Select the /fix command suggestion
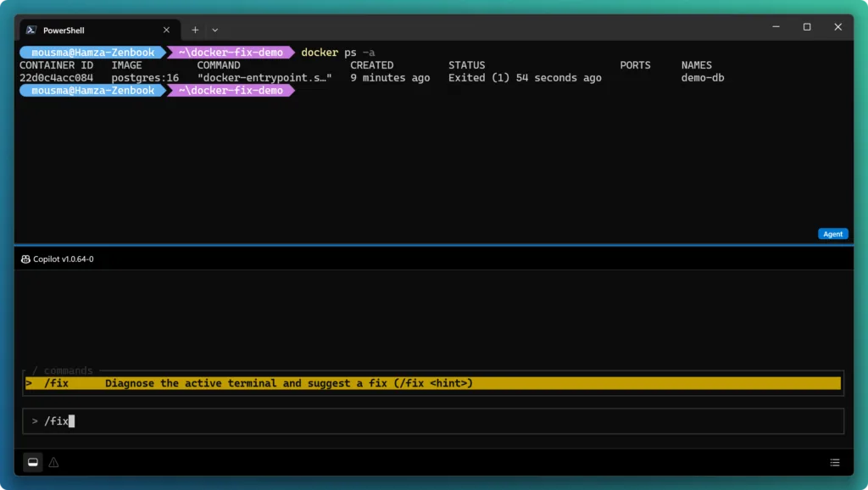Image resolution: width=868 pixels, height=490 pixels. coord(433,383)
